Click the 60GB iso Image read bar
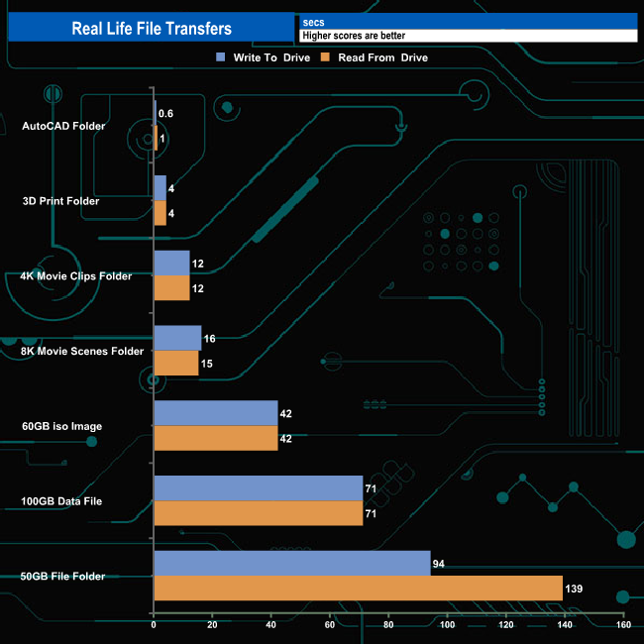 (216, 438)
